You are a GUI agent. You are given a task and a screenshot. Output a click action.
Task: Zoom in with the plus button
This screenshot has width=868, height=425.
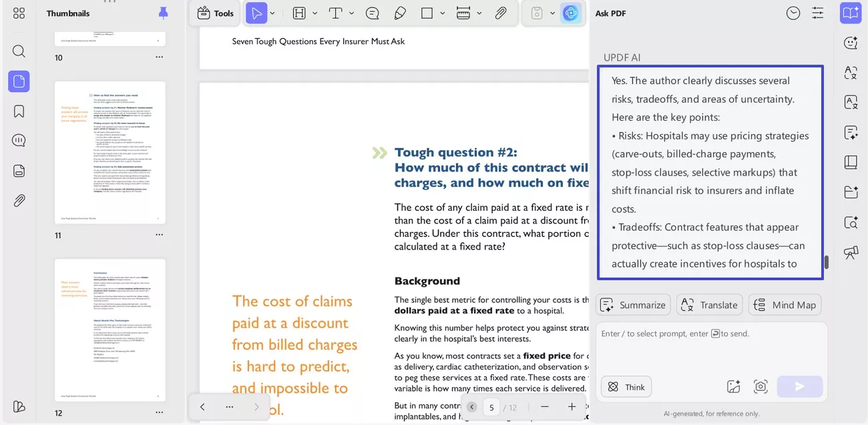(572, 407)
